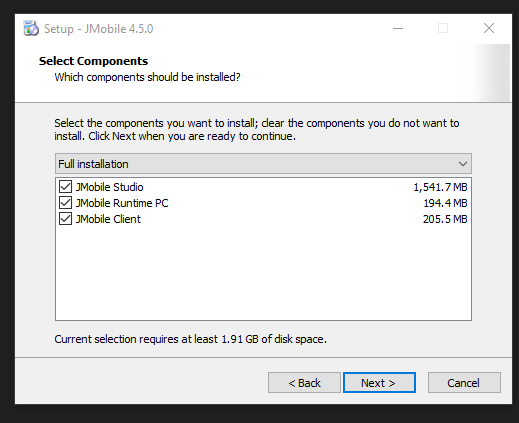Screen dimensions: 519x423
Task: Return to previous page with < Back
Action: (304, 383)
